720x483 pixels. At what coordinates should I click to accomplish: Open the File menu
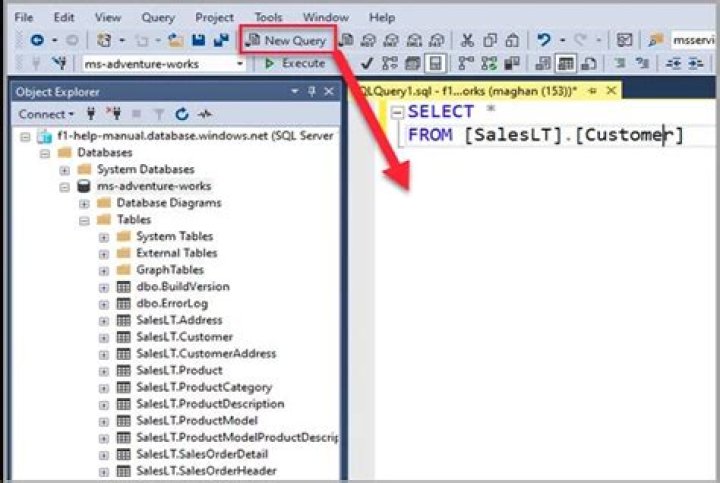pyautogui.click(x=24, y=17)
